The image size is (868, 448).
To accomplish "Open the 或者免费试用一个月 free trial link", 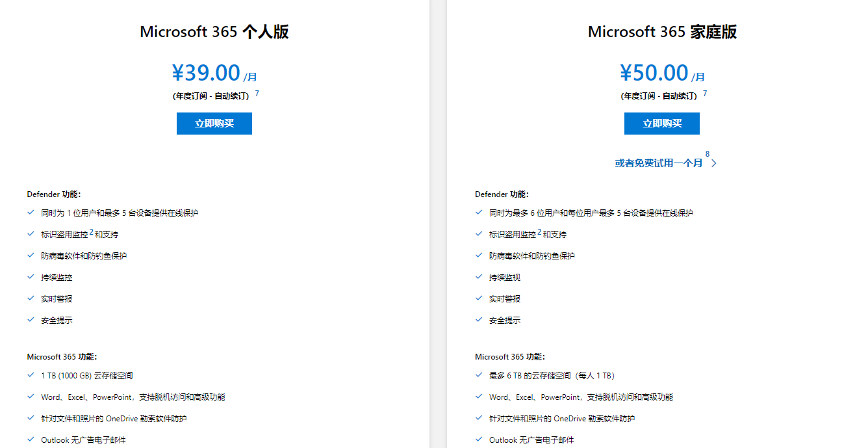I will click(659, 163).
